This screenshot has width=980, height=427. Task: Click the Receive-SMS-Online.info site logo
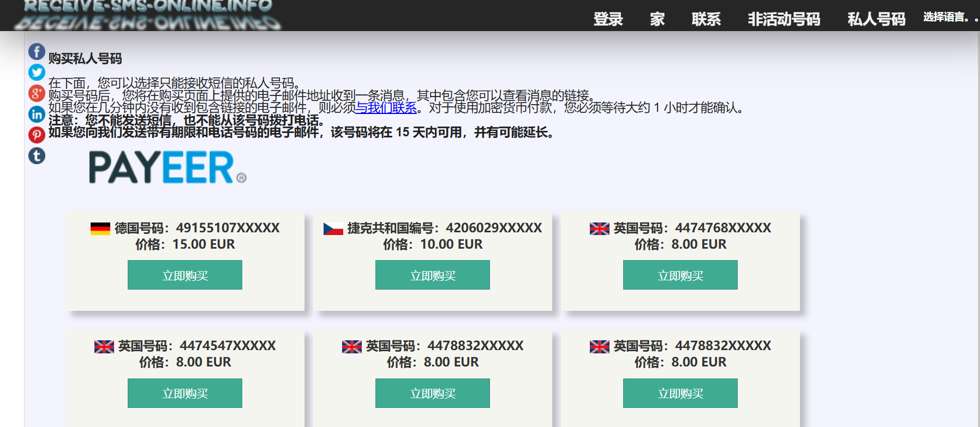click(148, 15)
